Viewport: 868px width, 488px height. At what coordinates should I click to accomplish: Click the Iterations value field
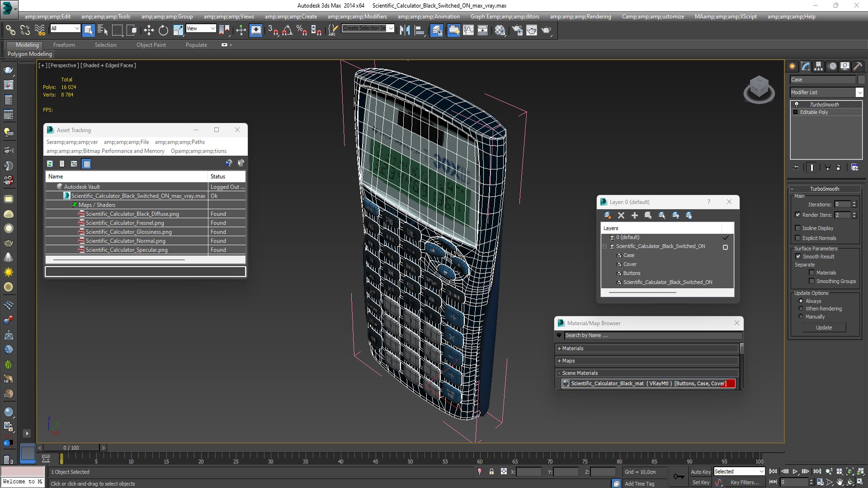click(843, 204)
